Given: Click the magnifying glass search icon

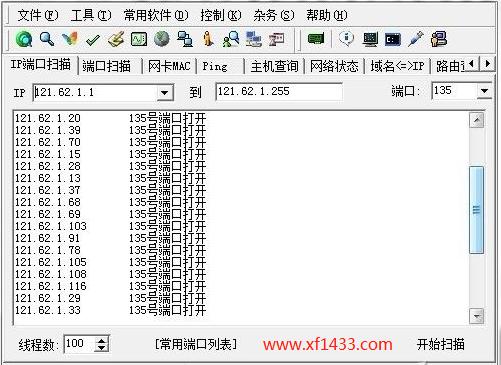Looking at the screenshot, I should 47,39.
